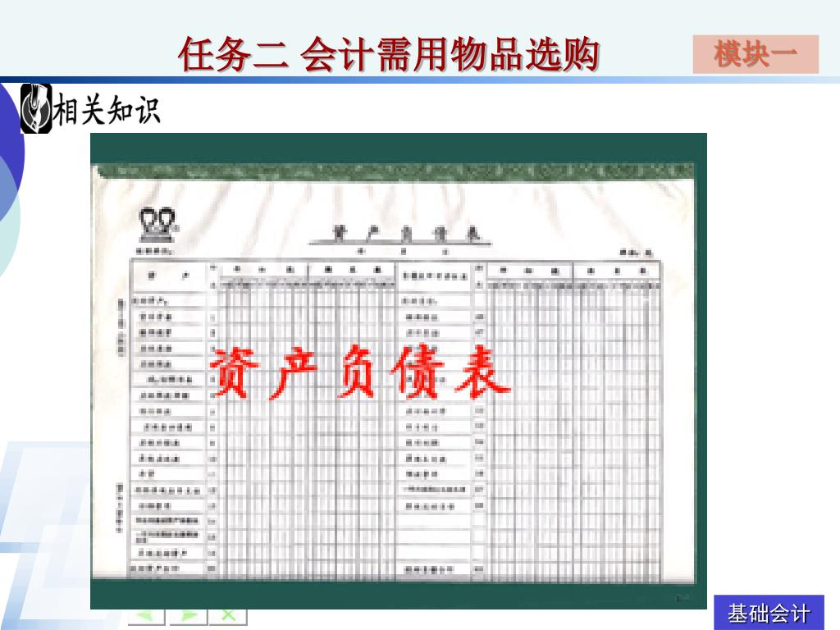The height and width of the screenshot is (630, 840).
Task: Click the red 资产负债表 caption
Action: [x=359, y=372]
